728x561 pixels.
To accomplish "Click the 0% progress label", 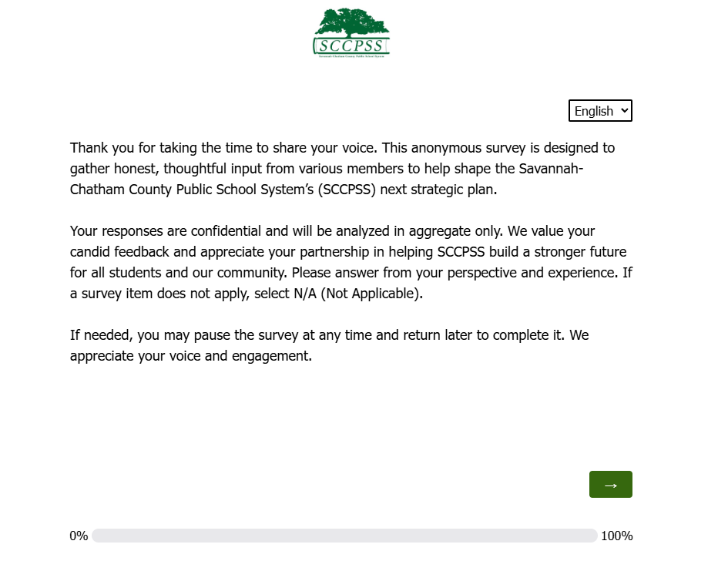I will point(79,536).
